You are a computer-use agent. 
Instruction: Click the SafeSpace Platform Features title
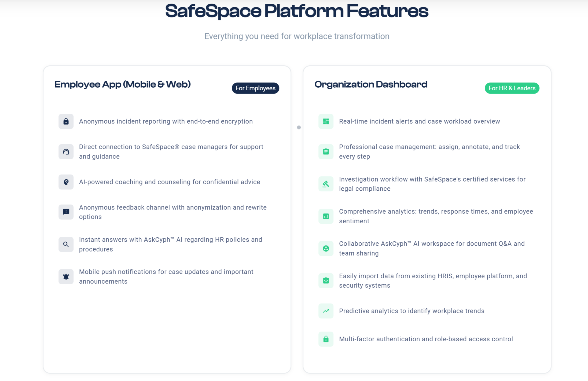pos(297,11)
